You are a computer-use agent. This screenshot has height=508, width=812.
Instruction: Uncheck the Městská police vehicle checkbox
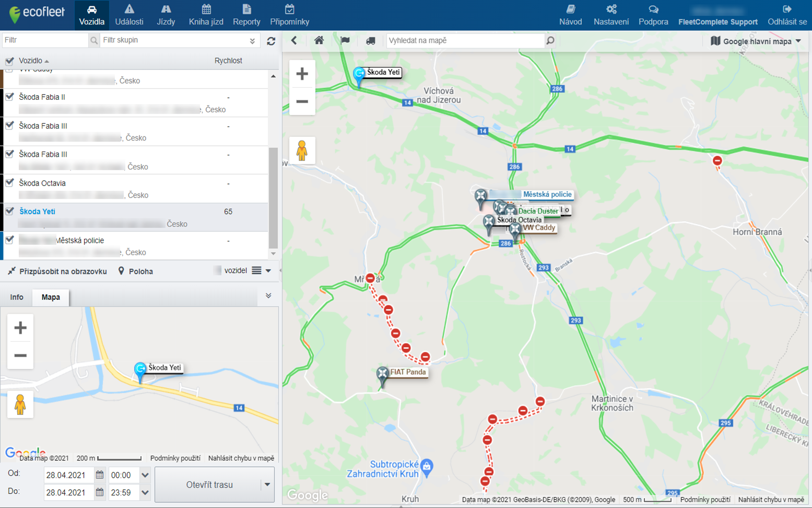tap(9, 240)
